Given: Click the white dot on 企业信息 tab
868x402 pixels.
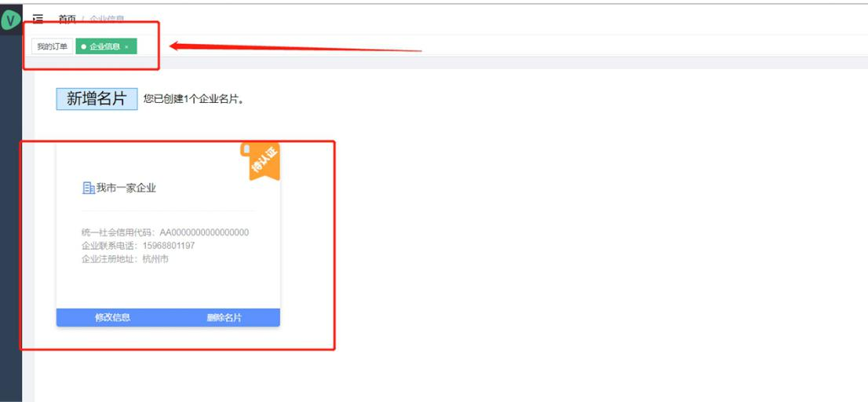Looking at the screenshot, I should tap(84, 47).
